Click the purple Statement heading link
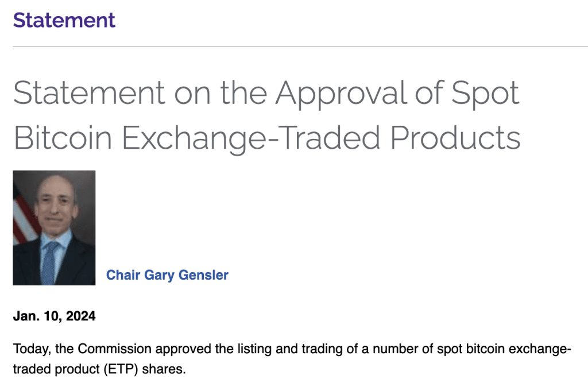This screenshot has height=383, width=588. (x=64, y=20)
